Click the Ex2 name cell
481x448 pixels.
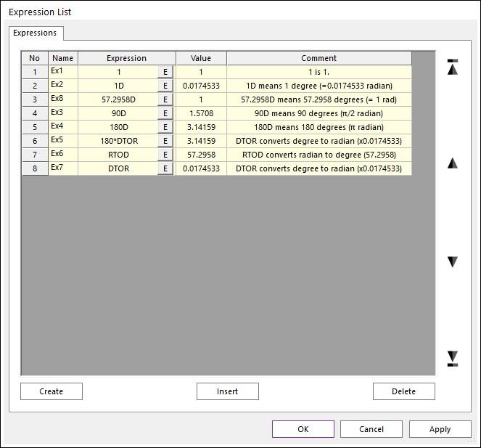coord(63,86)
